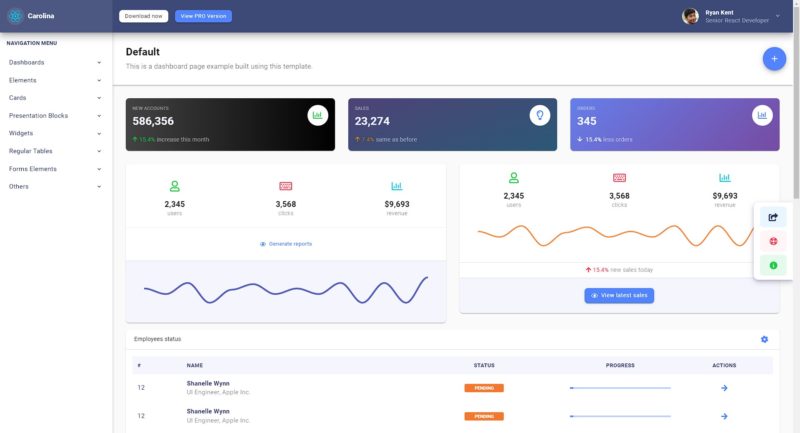Click the red globe icon in side panel
This screenshot has height=433, width=800.
coord(772,241)
